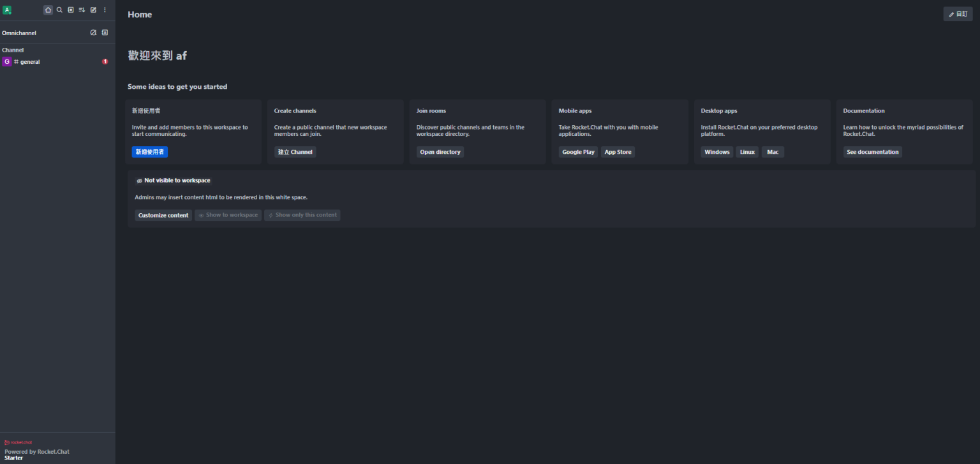The width and height of the screenshot is (980, 464).
Task: Enable Show to workspace
Action: click(228, 215)
